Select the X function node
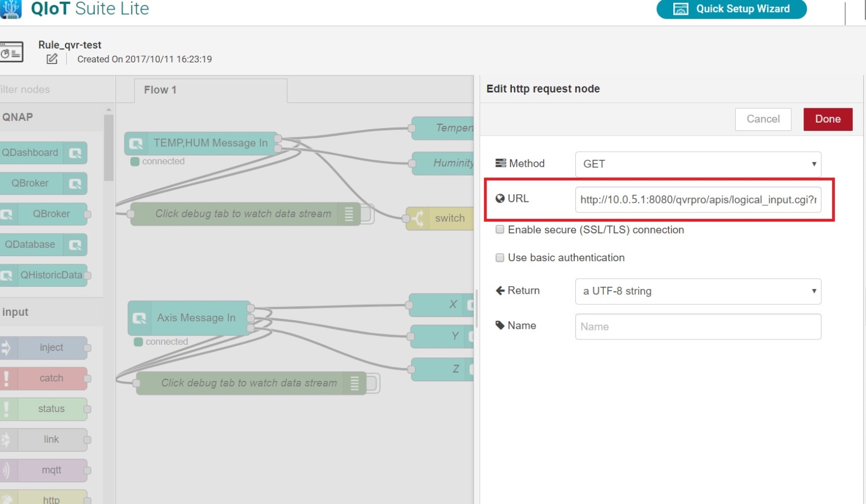Image resolution: width=866 pixels, height=504 pixels. coord(441,305)
